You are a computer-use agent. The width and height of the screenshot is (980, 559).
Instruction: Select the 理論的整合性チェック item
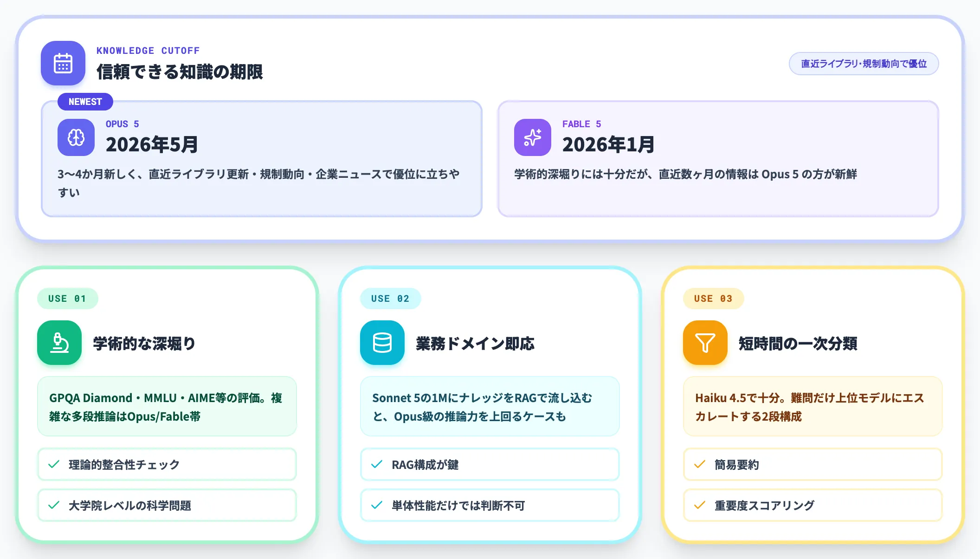pos(167,464)
